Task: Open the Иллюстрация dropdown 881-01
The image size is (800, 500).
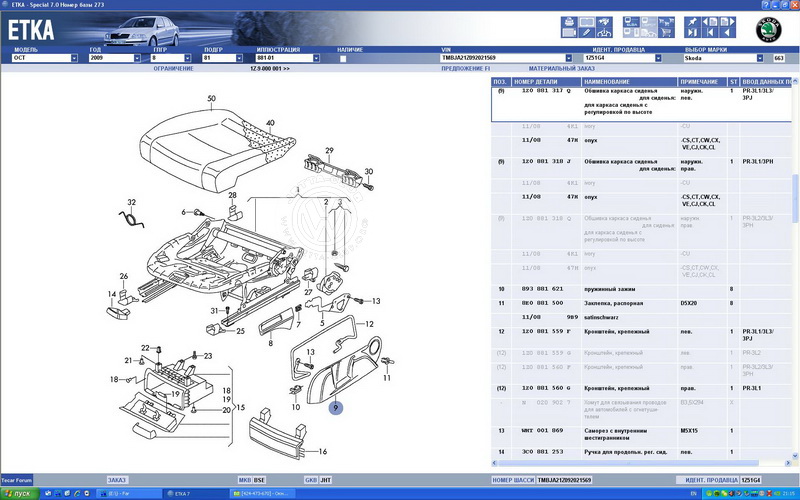Action: tap(316, 58)
